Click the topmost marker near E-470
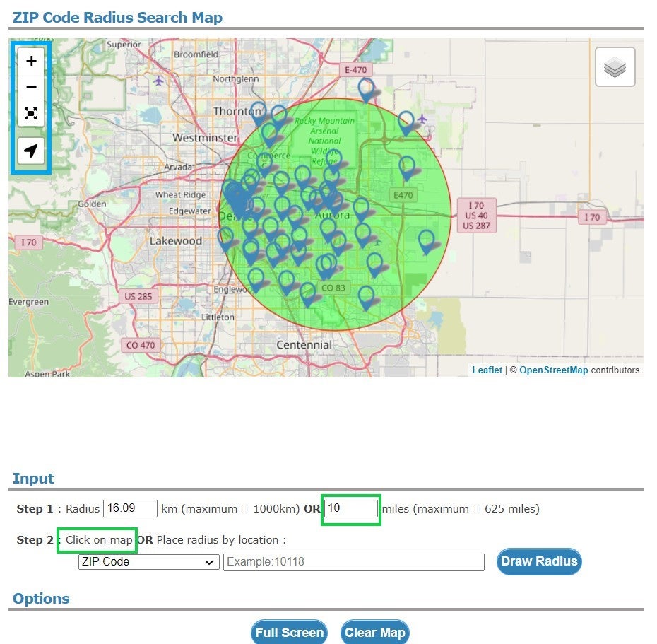657x644 pixels. click(x=366, y=88)
